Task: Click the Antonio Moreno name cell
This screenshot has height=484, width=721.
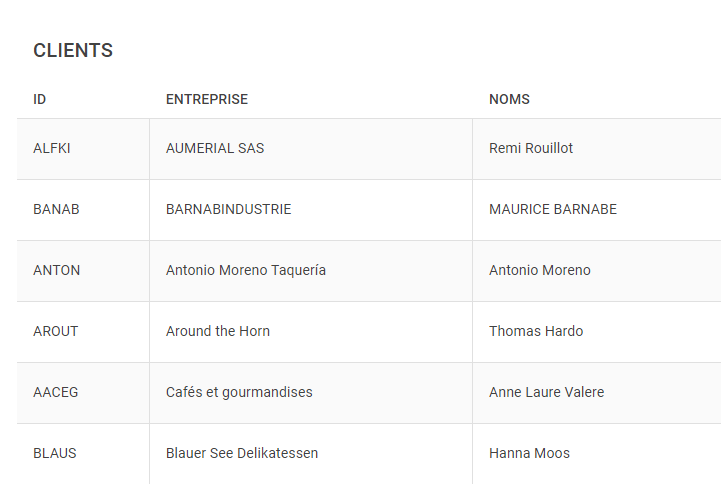Action: (x=540, y=270)
